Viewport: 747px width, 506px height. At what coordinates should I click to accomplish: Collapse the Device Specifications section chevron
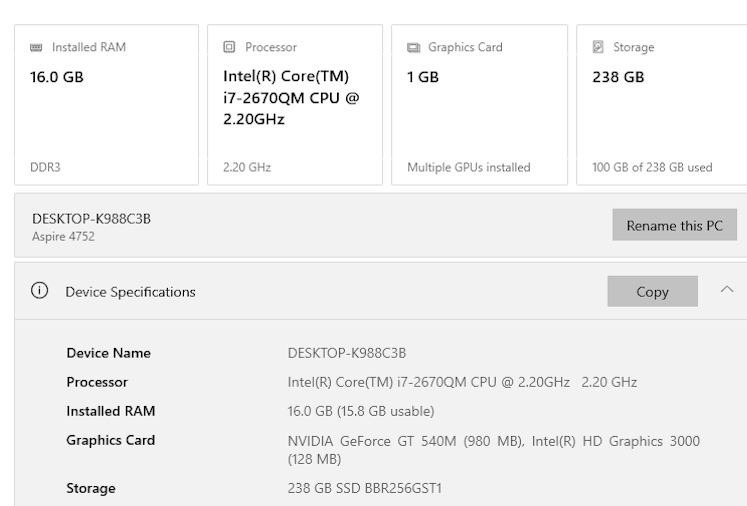click(x=727, y=290)
